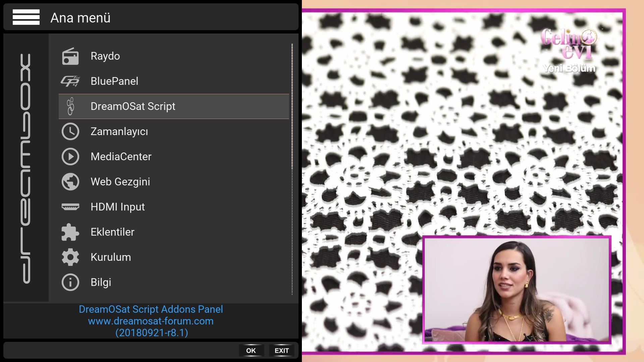Click the globe icon beside Web Gezgini
This screenshot has width=644, height=362.
coord(70,182)
